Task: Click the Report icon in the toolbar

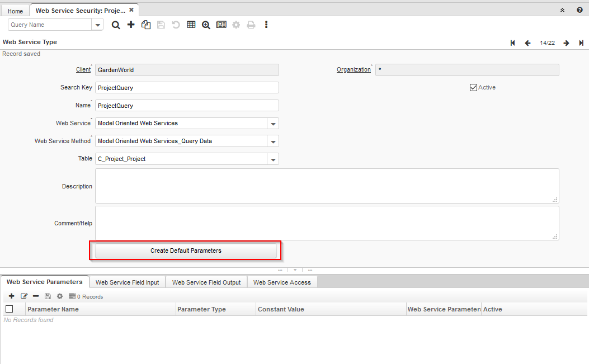Action: [x=221, y=25]
